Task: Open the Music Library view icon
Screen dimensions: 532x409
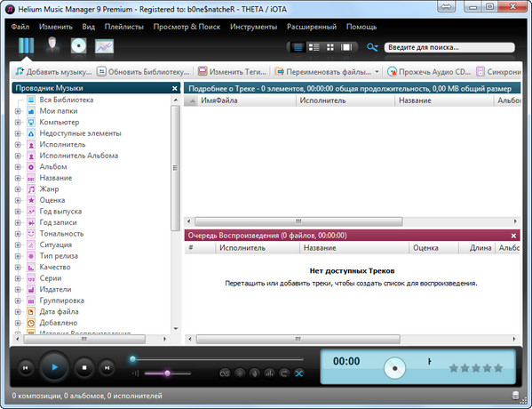Action: click(26, 46)
